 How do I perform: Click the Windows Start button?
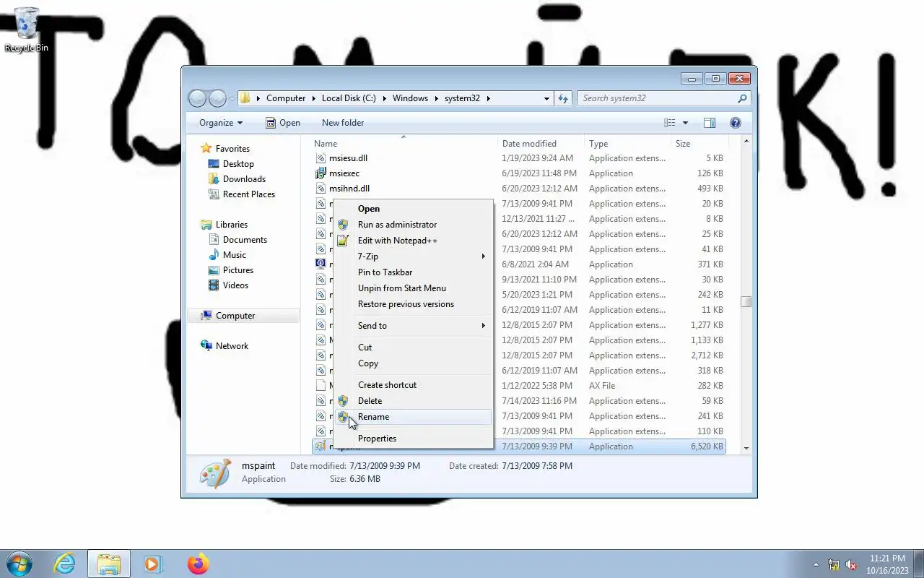tap(19, 564)
